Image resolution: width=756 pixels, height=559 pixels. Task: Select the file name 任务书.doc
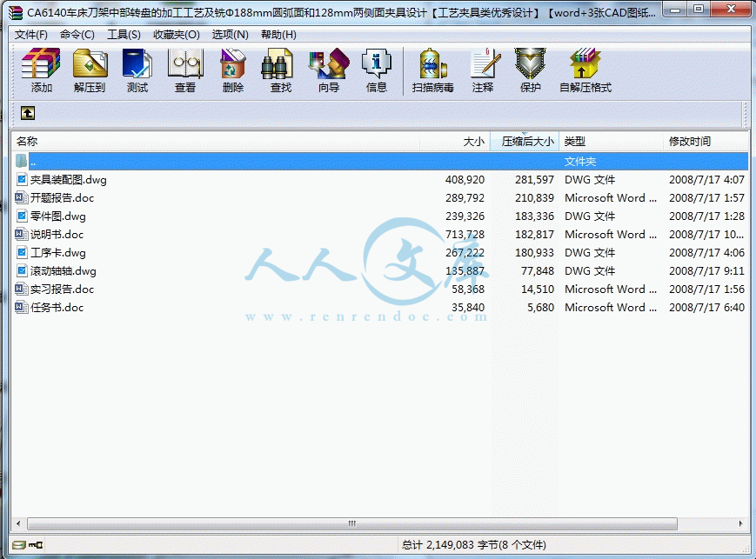[57, 308]
